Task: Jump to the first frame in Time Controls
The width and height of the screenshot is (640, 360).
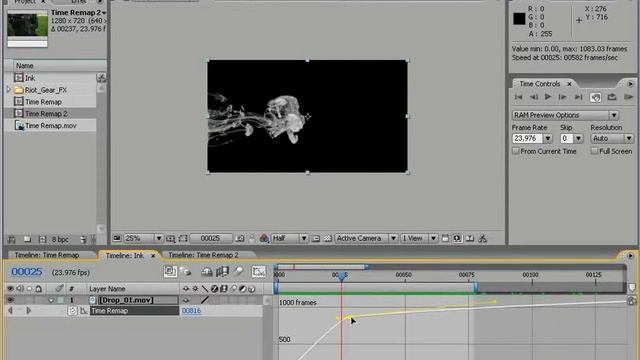Action: click(x=518, y=97)
